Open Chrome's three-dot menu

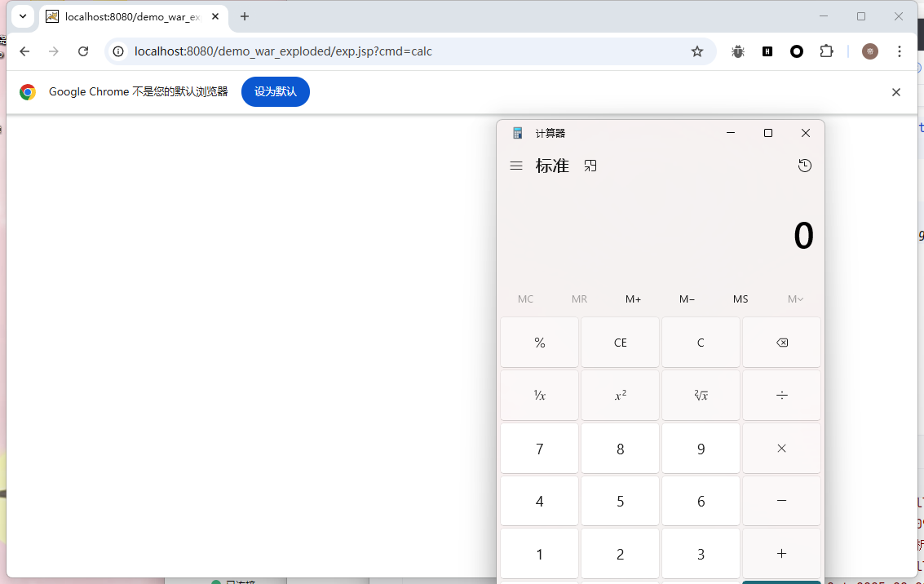click(x=900, y=51)
